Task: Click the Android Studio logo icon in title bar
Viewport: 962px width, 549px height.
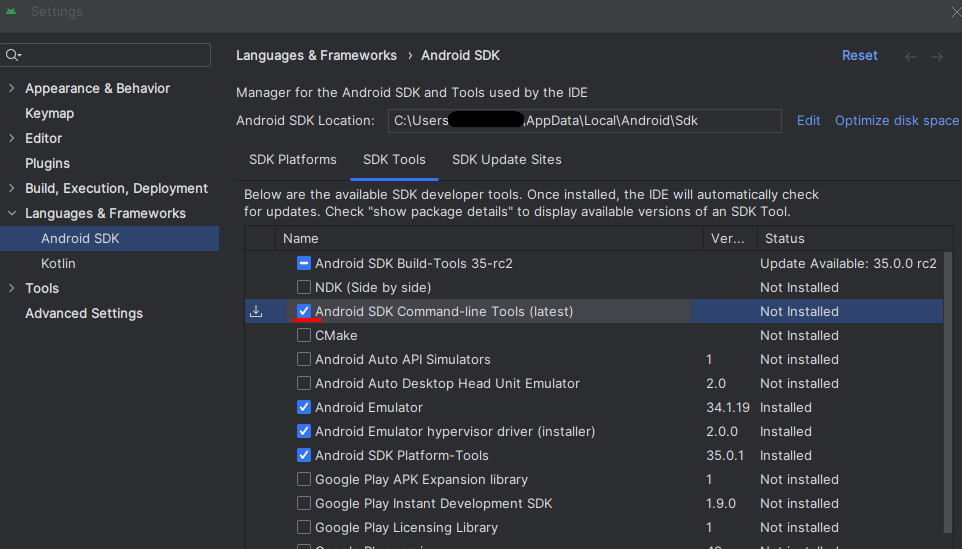Action: point(11,11)
